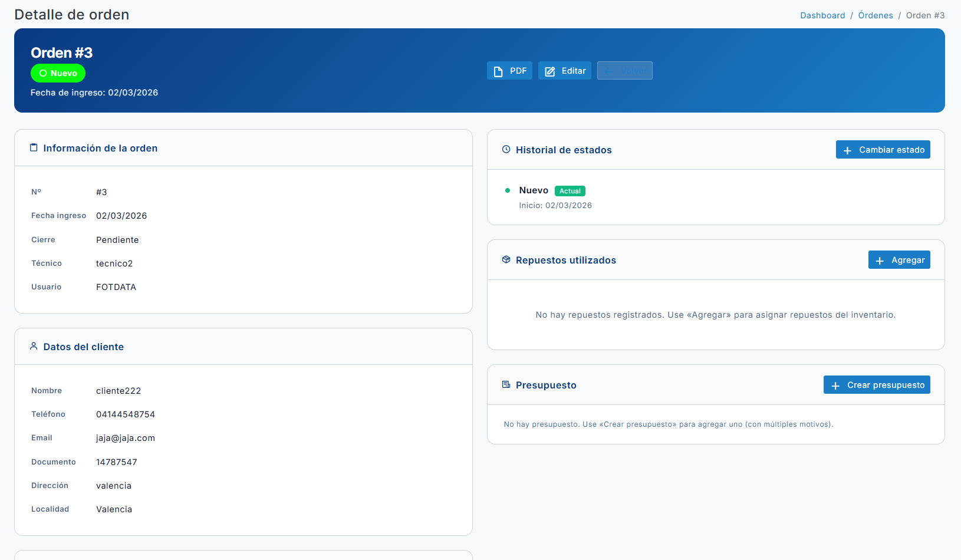The width and height of the screenshot is (961, 560).
Task: Go to Órdenes in the breadcrumb
Action: click(x=876, y=15)
